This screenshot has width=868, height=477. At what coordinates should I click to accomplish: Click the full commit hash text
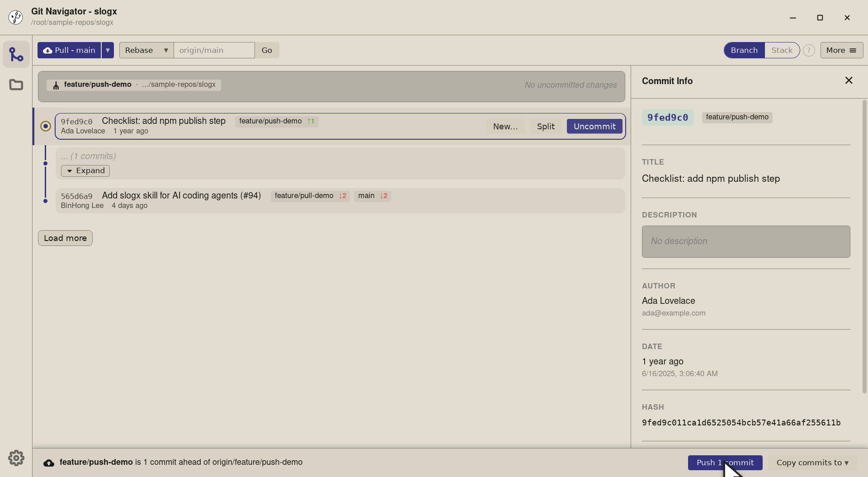pyautogui.click(x=741, y=423)
